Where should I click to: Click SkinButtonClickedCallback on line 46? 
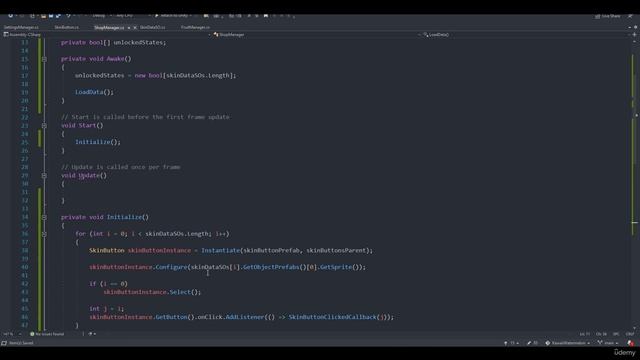pyautogui.click(x=332, y=317)
